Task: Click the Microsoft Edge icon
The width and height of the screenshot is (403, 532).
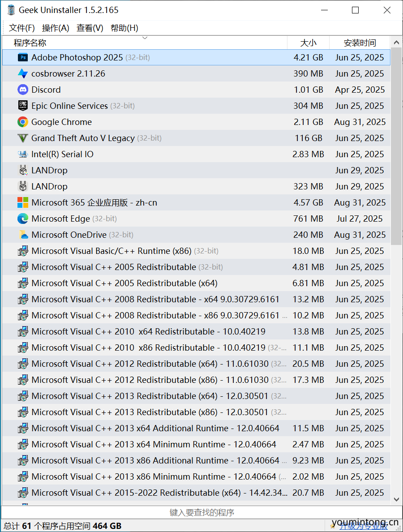Action: [23, 219]
